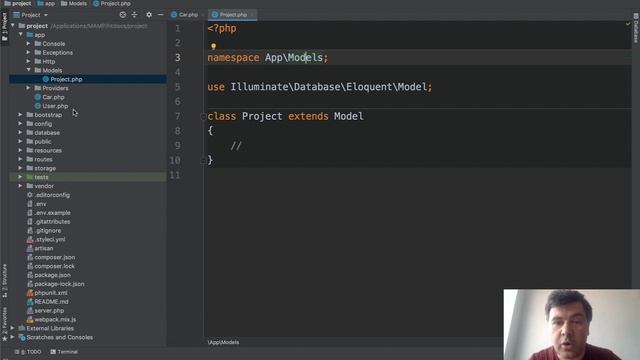This screenshot has height=360, width=640.
Task: Expand the tests folder
Action: tap(20, 177)
